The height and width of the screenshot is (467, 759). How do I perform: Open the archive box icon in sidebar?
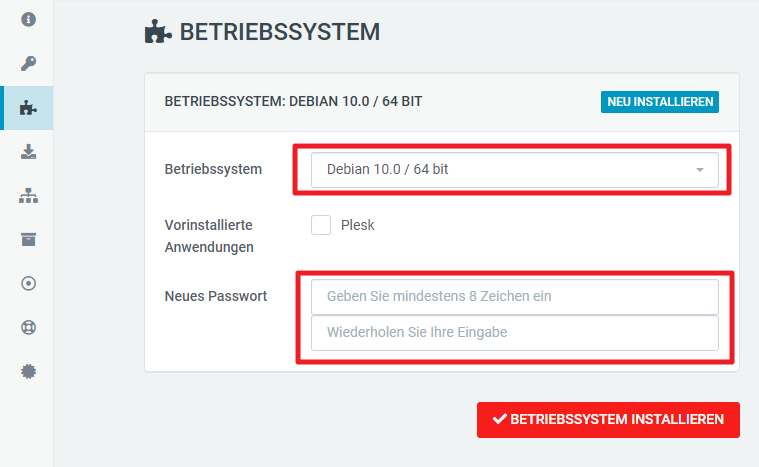point(28,240)
